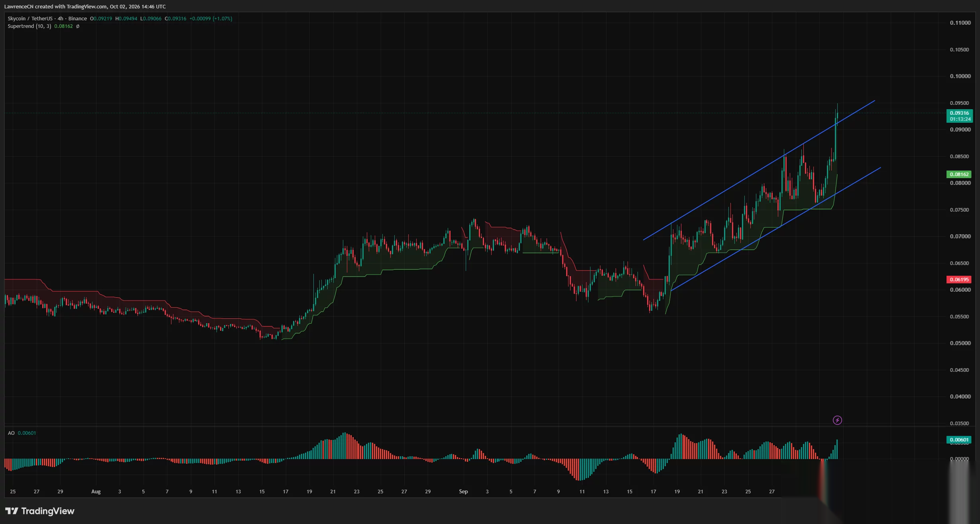Image resolution: width=980 pixels, height=524 pixels.
Task: Click the open price value O0.09219
Action: point(101,18)
